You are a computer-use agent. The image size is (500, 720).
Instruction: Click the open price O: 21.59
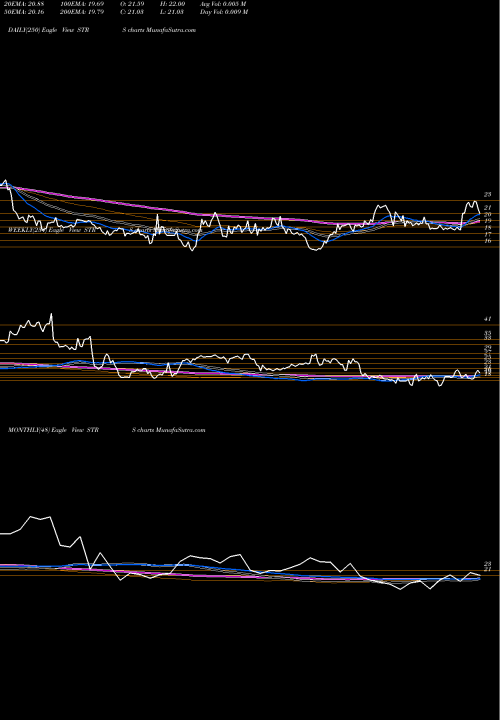pos(132,4)
